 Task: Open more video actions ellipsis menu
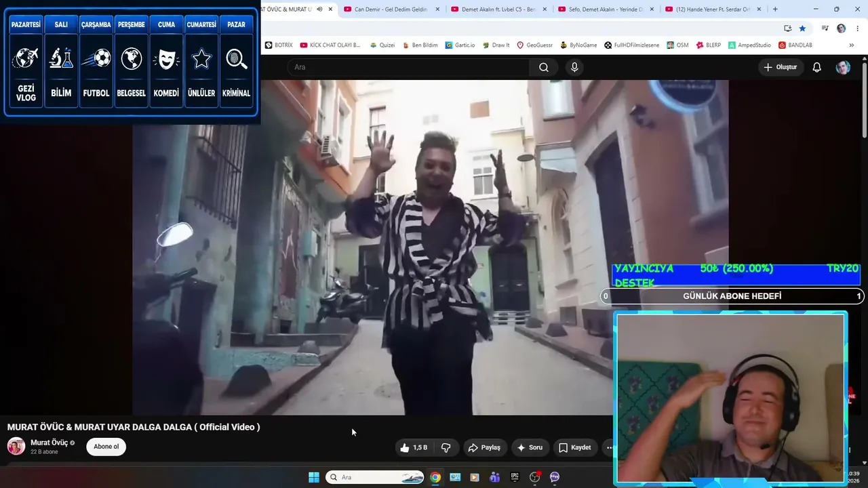[610, 447]
